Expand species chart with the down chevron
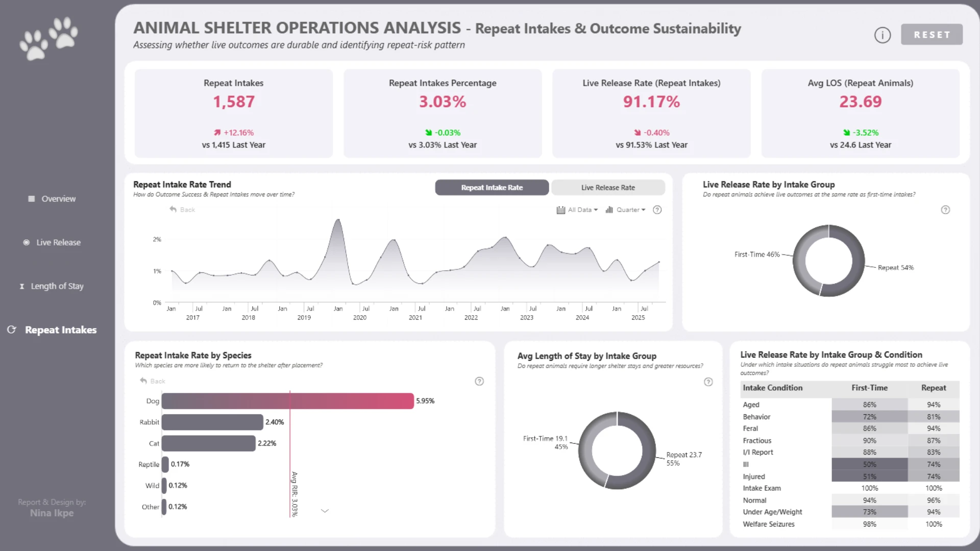This screenshot has height=551, width=980. point(325,511)
